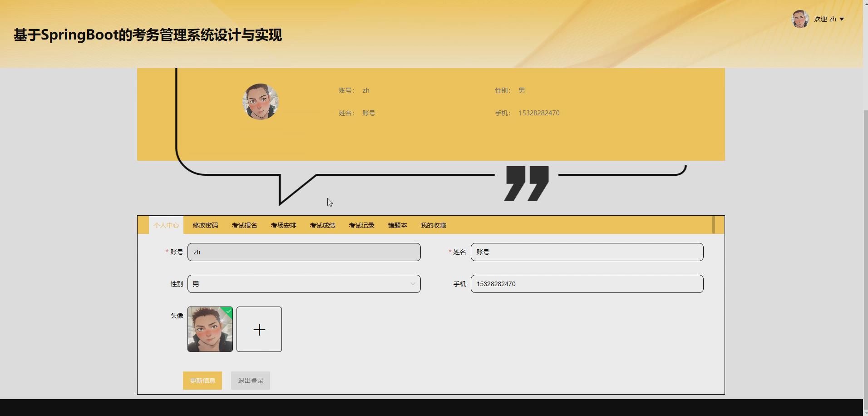
Task: Click the user avatar icon in the top header
Action: point(800,19)
